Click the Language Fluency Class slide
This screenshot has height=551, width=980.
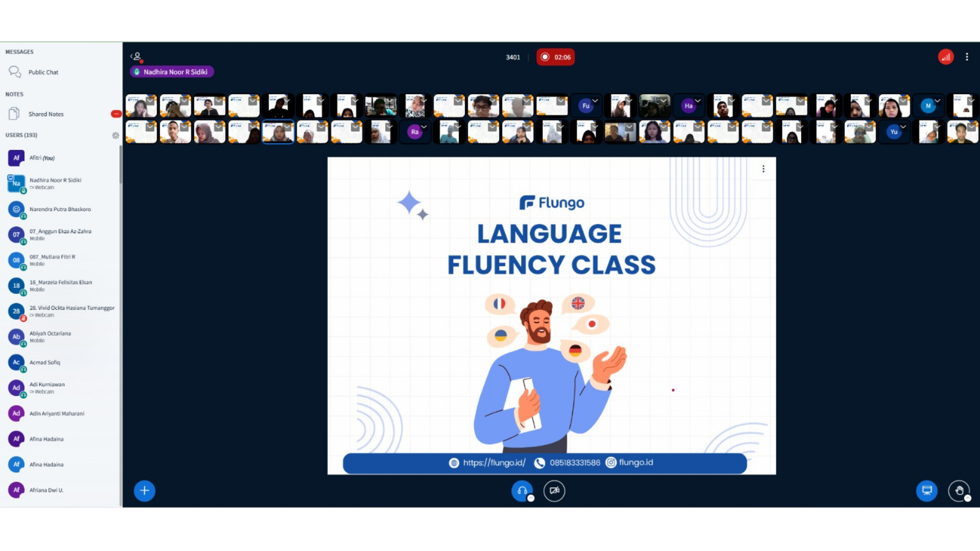click(552, 316)
